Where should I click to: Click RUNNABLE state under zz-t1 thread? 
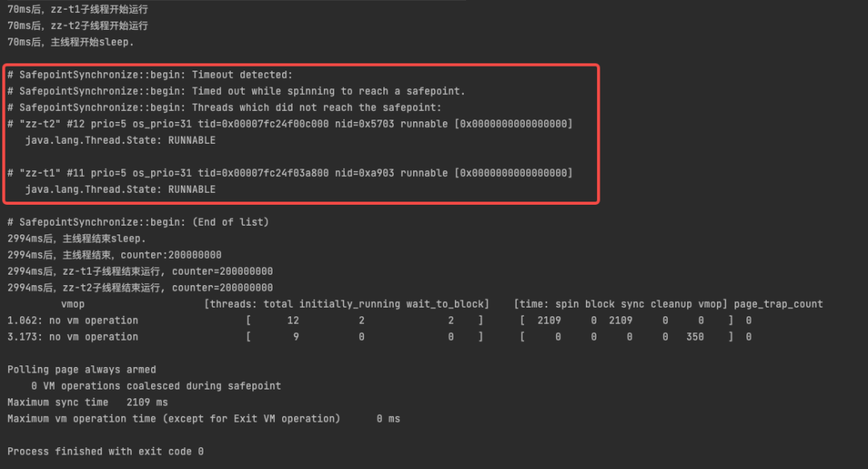pyautogui.click(x=121, y=190)
